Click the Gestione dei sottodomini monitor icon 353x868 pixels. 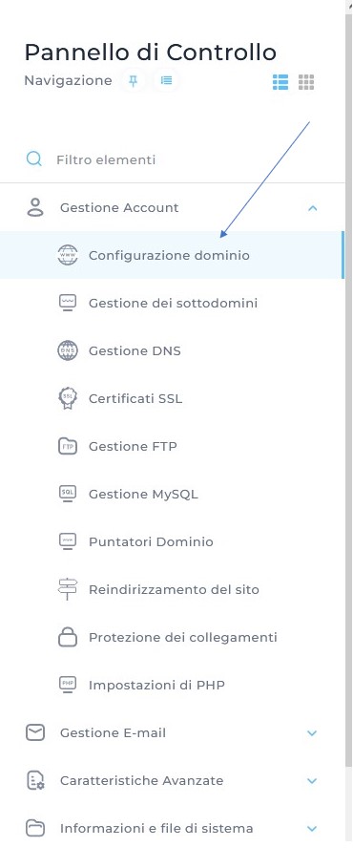pyautogui.click(x=68, y=303)
